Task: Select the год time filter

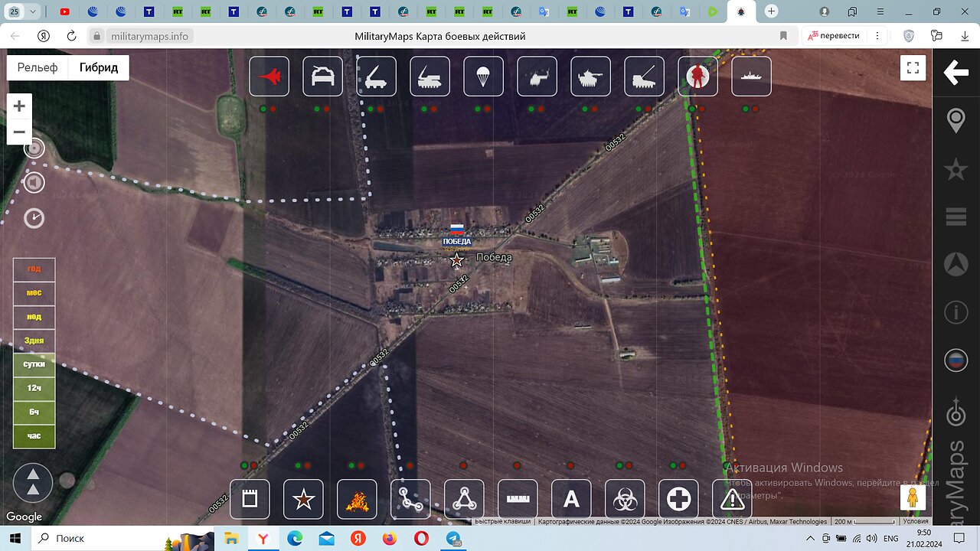Action: tap(34, 269)
